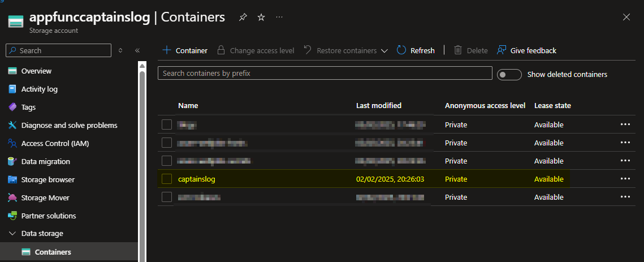Open Storage Mover
This screenshot has height=262, width=644.
pos(45,197)
